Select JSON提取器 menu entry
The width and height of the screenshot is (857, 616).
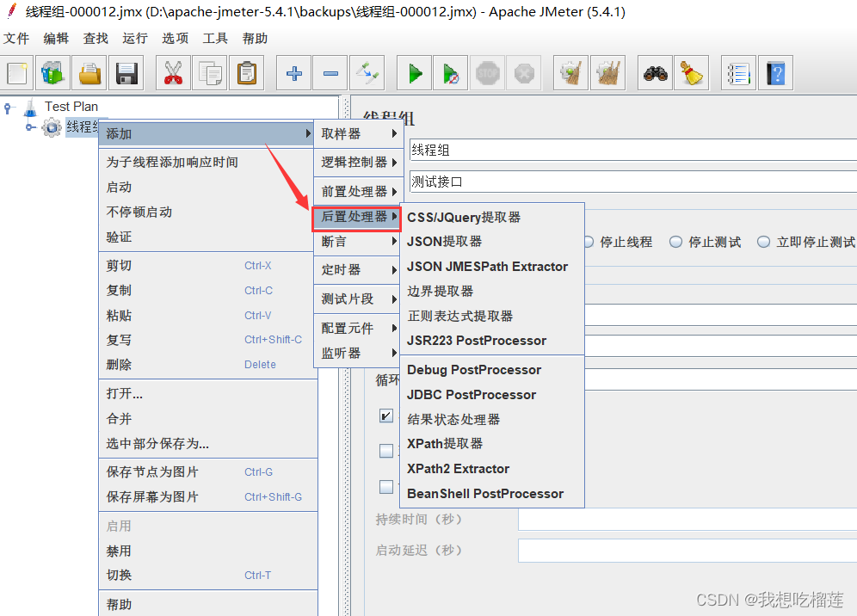click(x=492, y=242)
